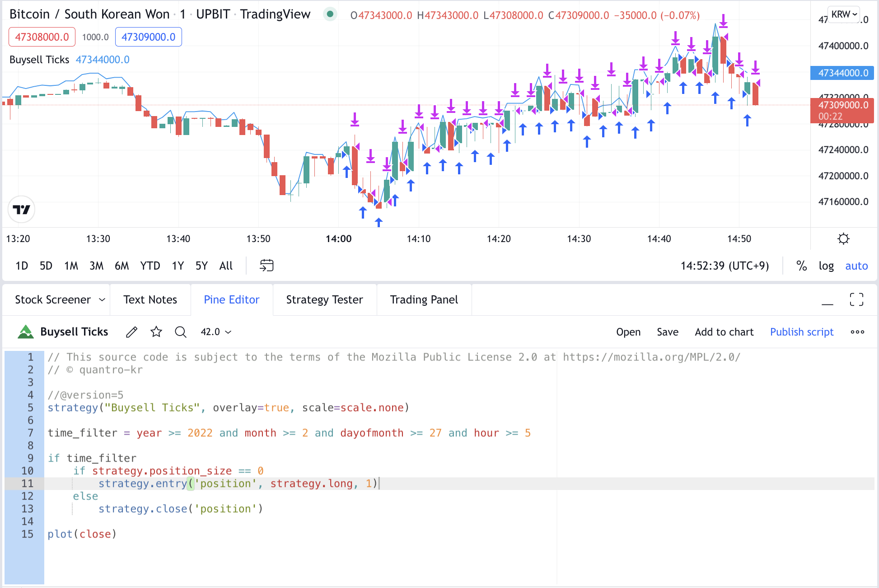Screen dimensions: 879x588
Task: Click the Publish script link
Action: coord(801,332)
